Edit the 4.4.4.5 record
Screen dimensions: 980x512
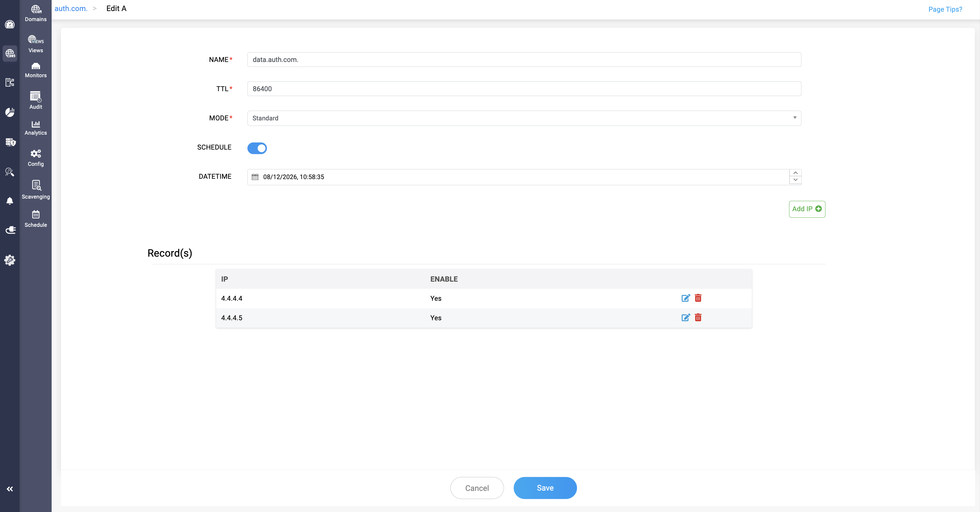(685, 317)
